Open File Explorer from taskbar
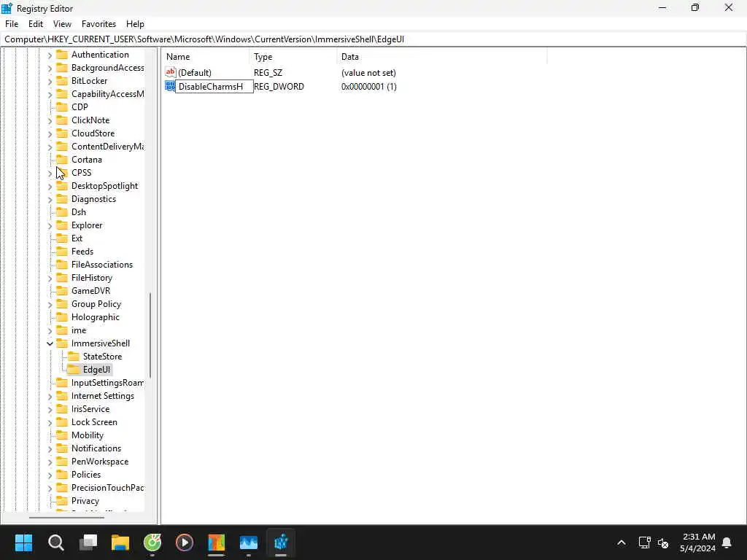 point(120,542)
